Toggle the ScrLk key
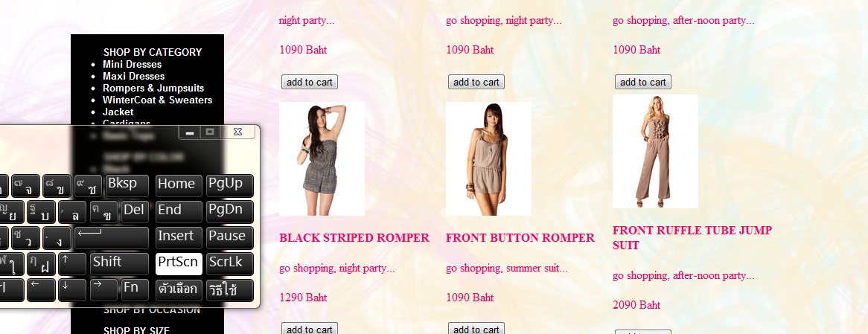The width and height of the screenshot is (868, 334). (230, 264)
